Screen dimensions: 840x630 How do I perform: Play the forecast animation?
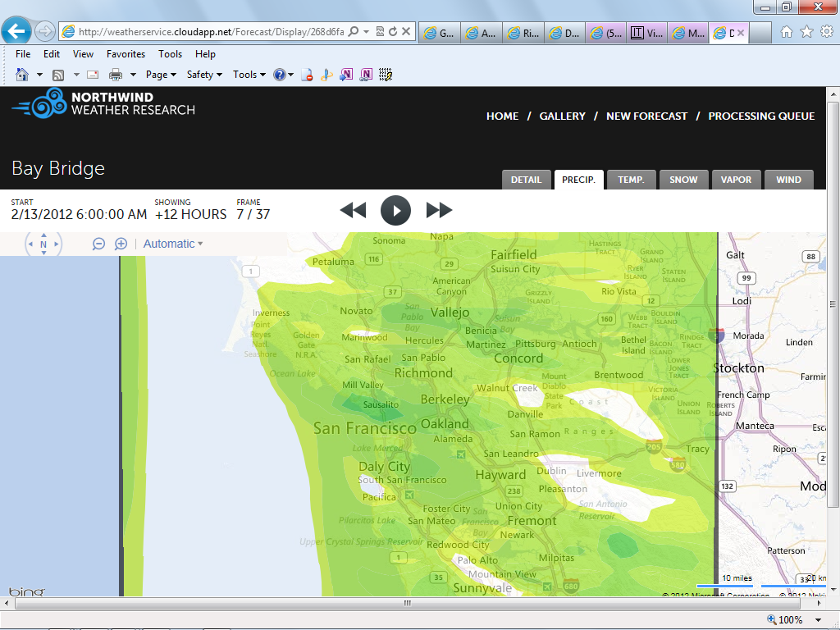click(395, 210)
